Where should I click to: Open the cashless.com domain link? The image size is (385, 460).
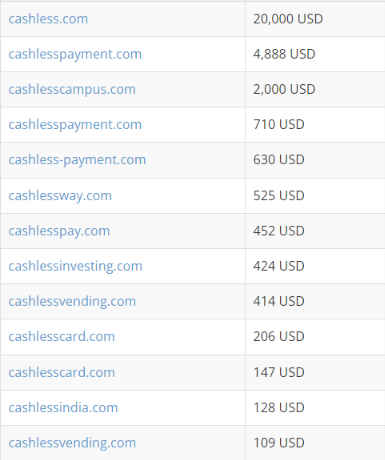(48, 19)
